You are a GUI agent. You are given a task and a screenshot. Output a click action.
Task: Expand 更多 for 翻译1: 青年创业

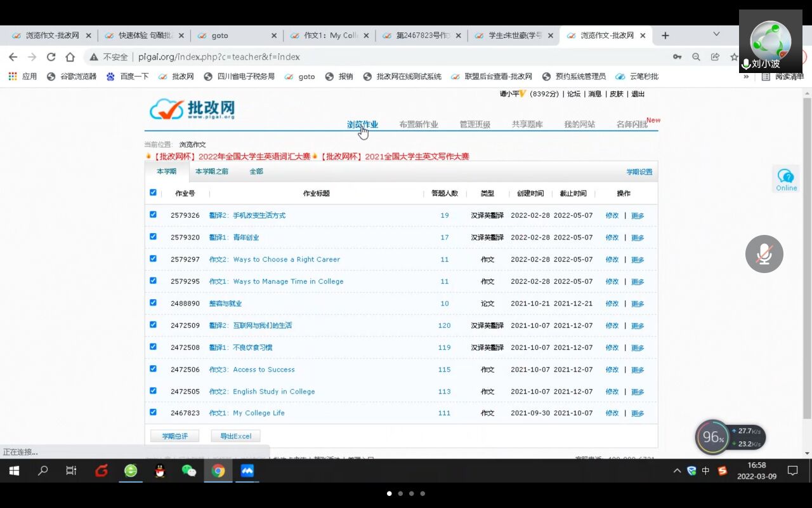[x=638, y=237]
